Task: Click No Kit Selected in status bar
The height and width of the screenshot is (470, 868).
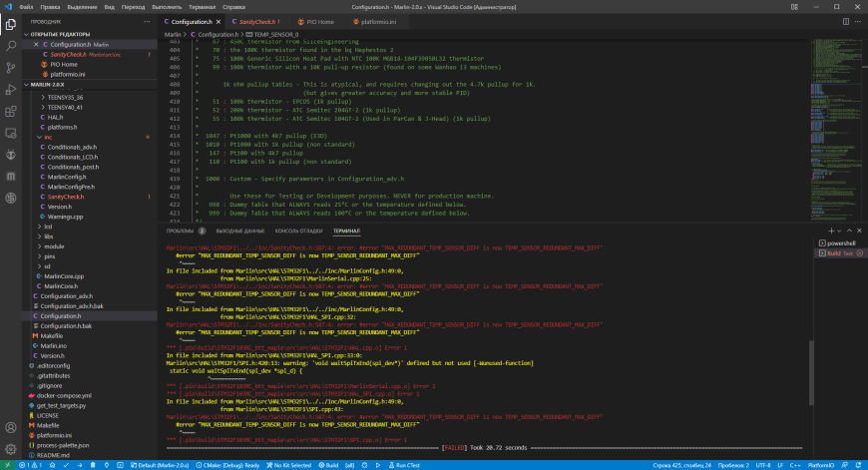Action: (x=289, y=465)
